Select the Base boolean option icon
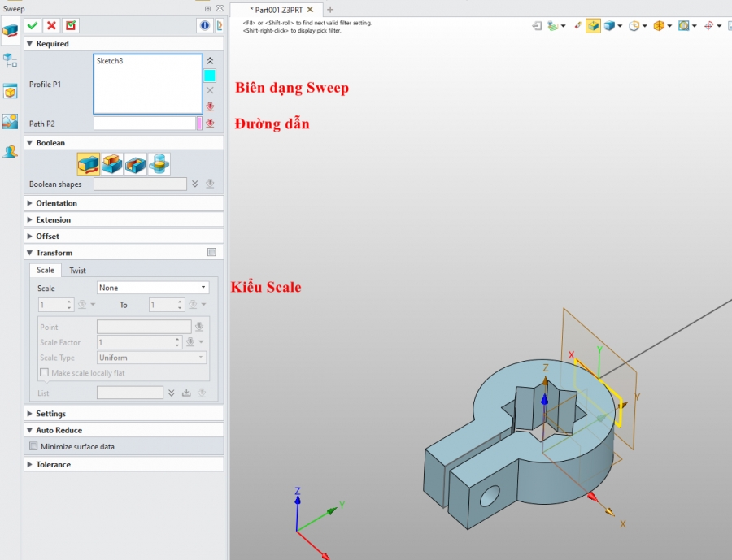 click(x=88, y=164)
